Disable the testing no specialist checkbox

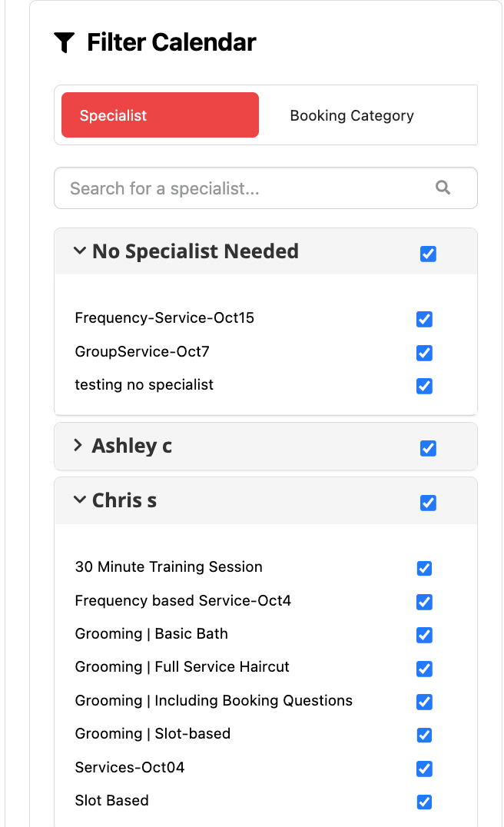pyautogui.click(x=424, y=386)
